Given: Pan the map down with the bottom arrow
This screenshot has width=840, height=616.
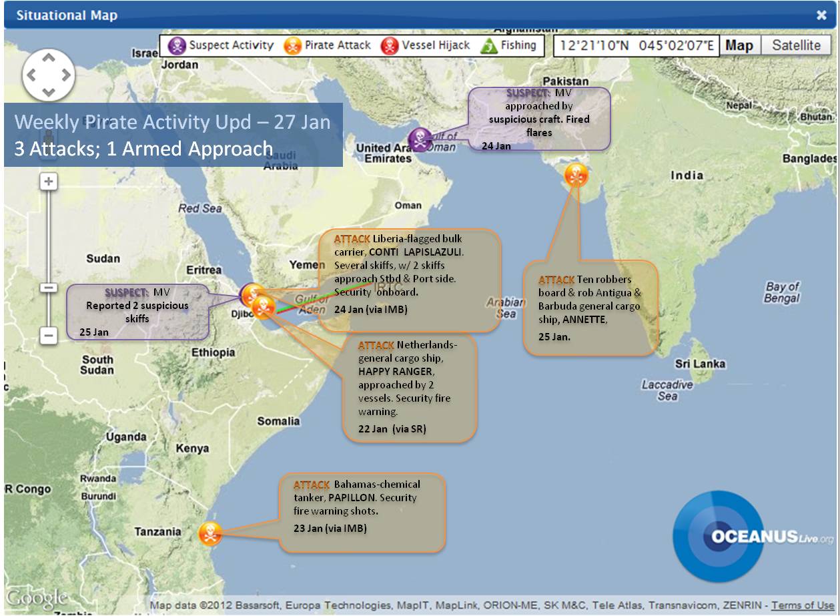Looking at the screenshot, I should click(x=48, y=91).
